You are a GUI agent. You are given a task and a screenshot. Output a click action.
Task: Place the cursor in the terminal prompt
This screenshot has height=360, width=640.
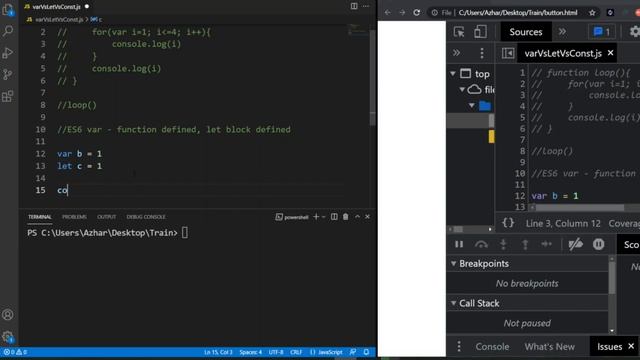coord(185,233)
